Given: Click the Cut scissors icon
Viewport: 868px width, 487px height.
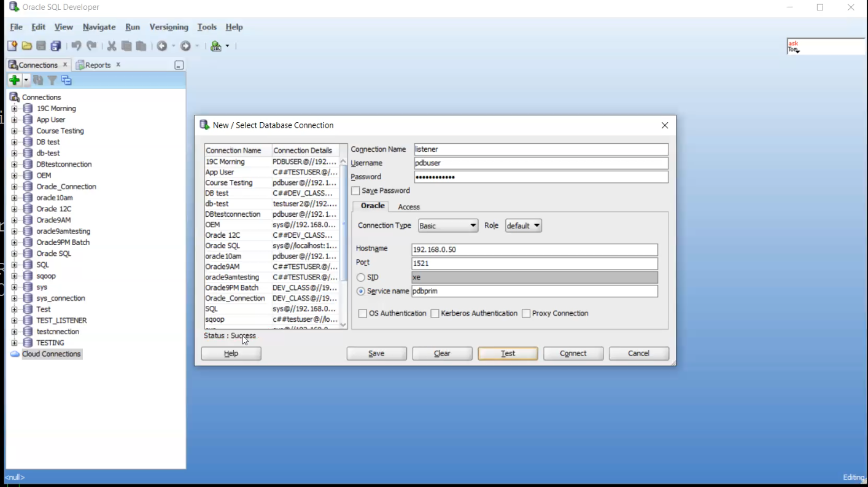Looking at the screenshot, I should pos(112,46).
